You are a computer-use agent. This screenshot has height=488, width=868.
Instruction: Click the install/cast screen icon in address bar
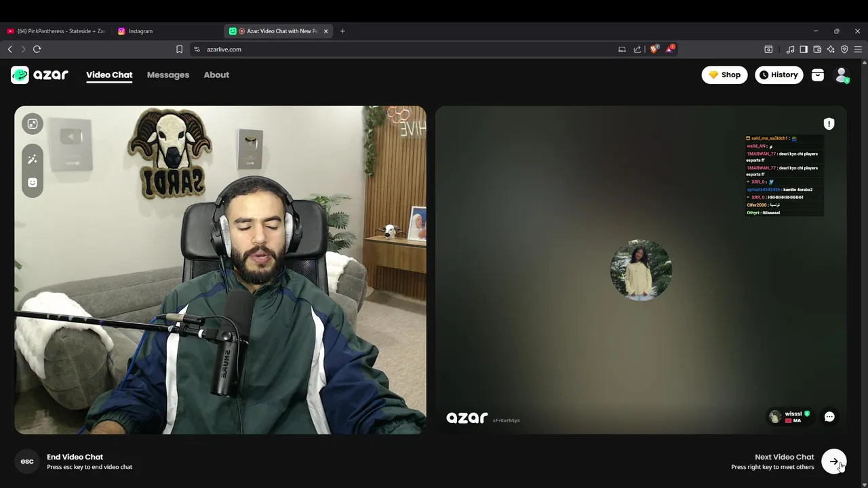tap(622, 49)
